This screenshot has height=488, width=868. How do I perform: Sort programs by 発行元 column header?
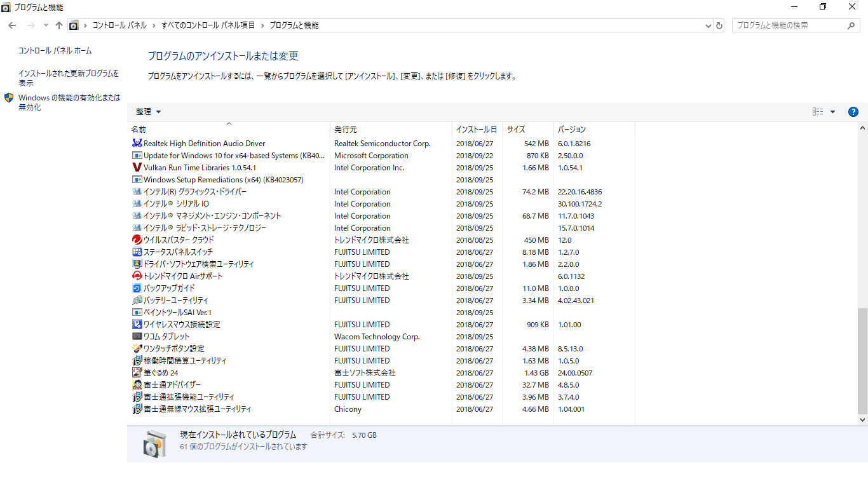(x=346, y=130)
